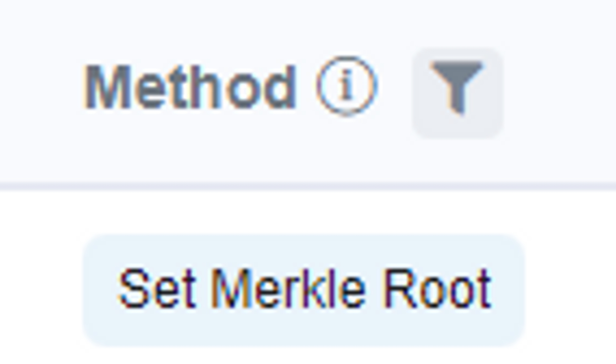Open the Method column filter
This screenshot has width=616, height=364.
click(x=458, y=93)
